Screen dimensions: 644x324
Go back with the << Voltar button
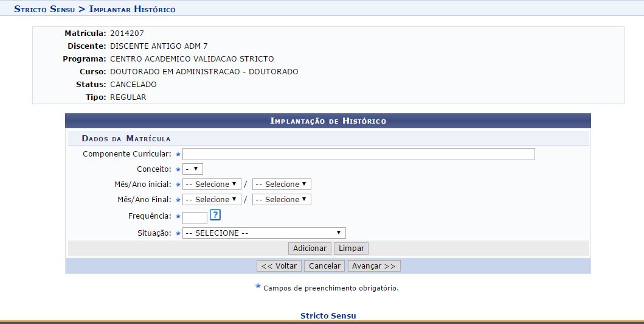279,266
